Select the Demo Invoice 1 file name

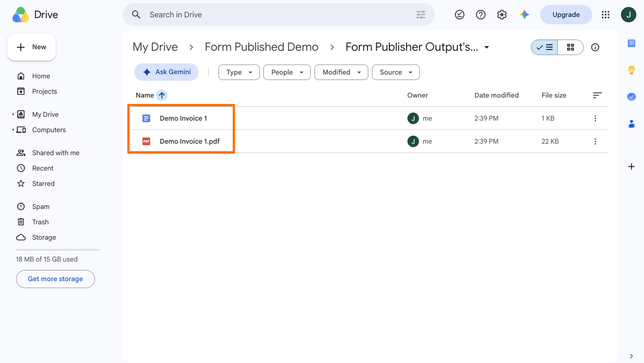tap(183, 118)
